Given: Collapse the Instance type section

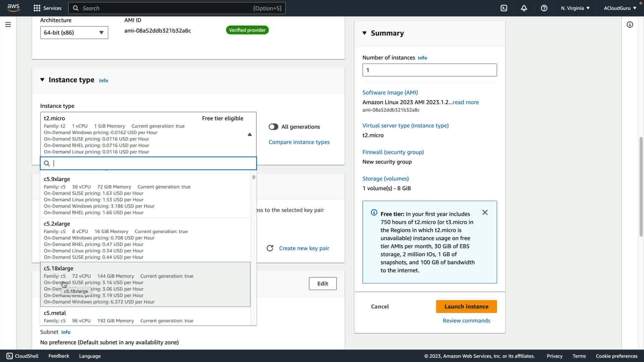Looking at the screenshot, I should pos(42,80).
